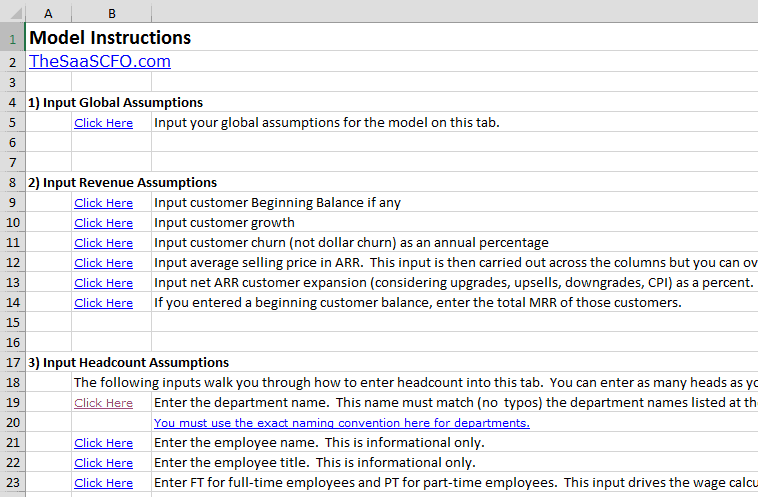Select text 'Input net ARR customer expansion'

tap(260, 283)
